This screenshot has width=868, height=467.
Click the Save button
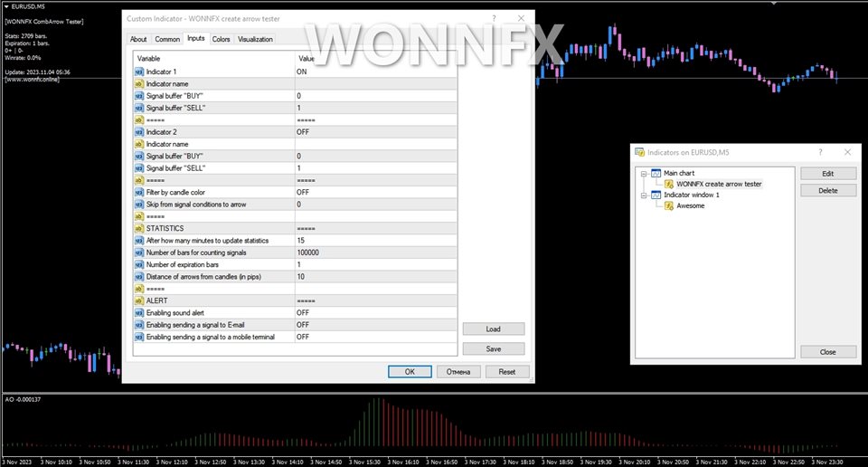coord(494,349)
